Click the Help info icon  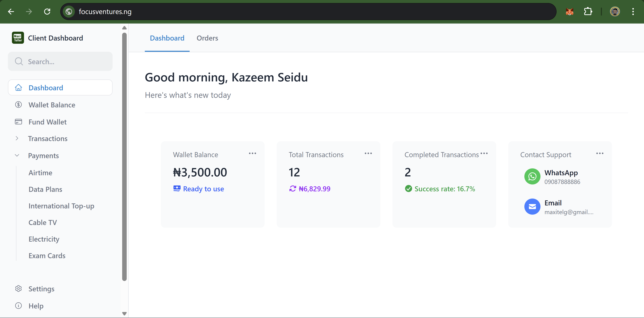[18, 306]
